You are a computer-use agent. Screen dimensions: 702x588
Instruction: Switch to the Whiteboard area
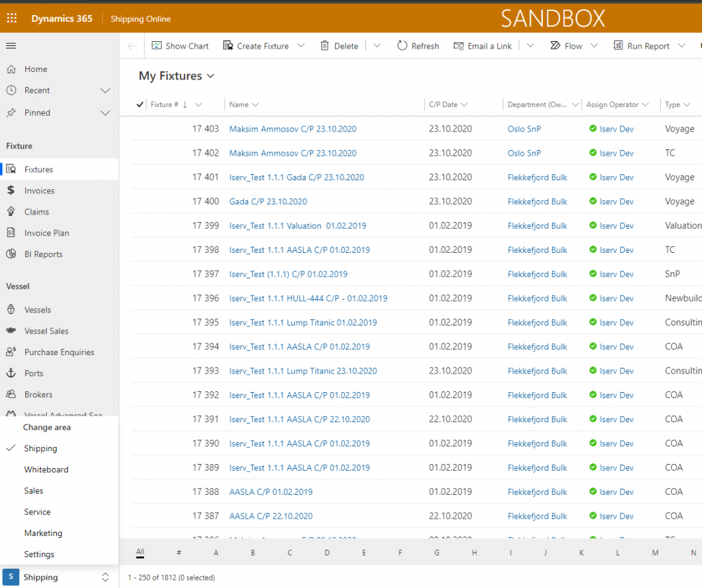pos(46,469)
